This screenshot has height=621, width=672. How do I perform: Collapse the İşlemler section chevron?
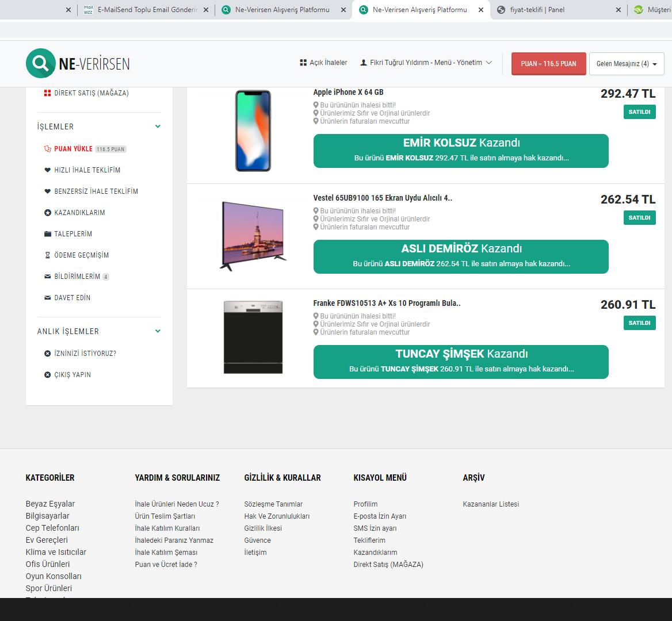coord(158,126)
